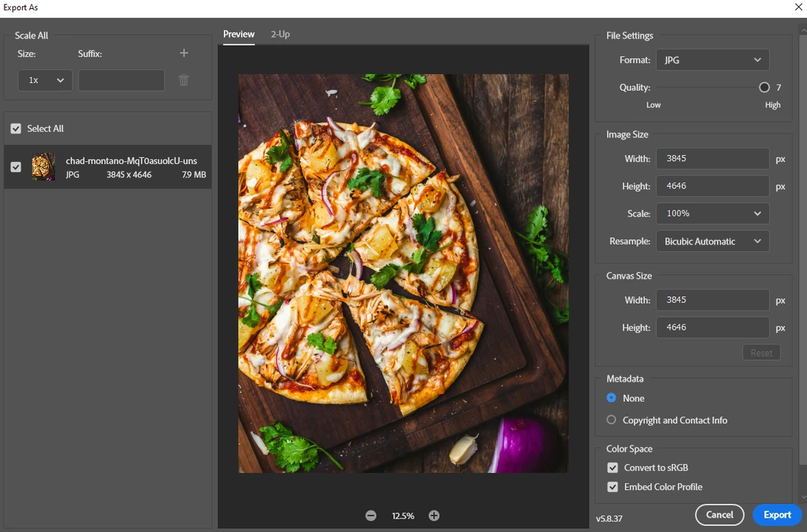Toggle the Select All checkbox
807x532 pixels.
(16, 129)
